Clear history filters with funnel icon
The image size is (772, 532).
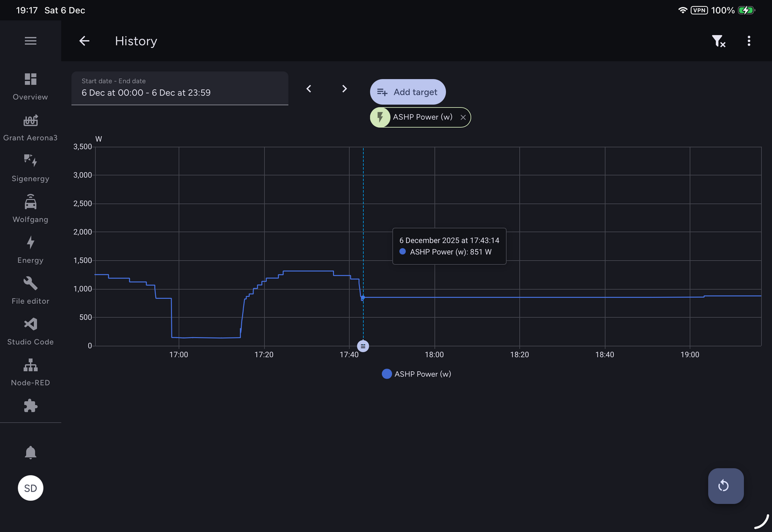718,41
